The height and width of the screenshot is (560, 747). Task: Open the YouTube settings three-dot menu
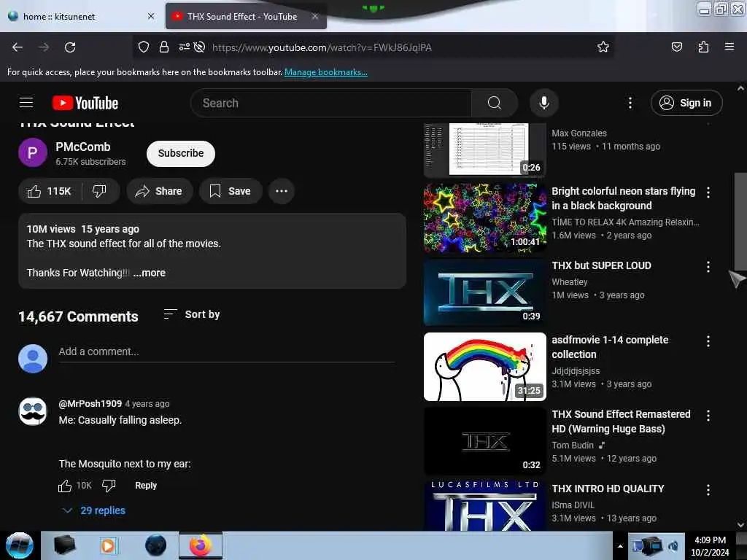630,103
